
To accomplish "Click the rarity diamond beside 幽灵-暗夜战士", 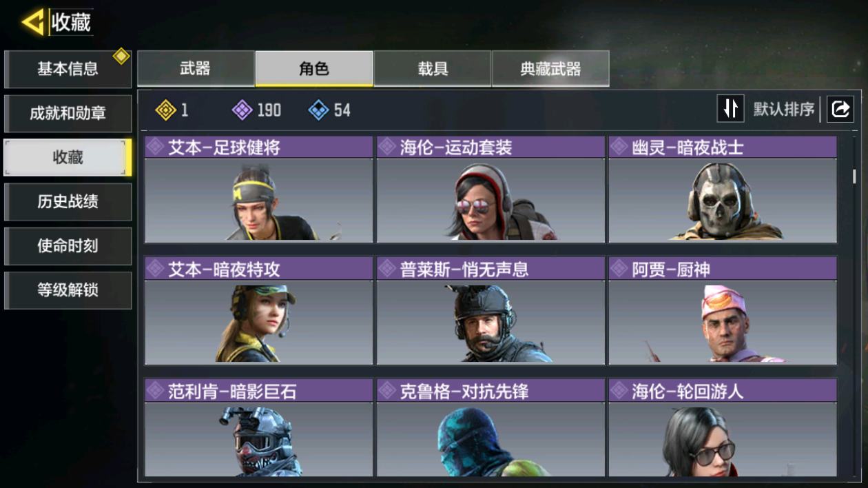I will coord(619,147).
